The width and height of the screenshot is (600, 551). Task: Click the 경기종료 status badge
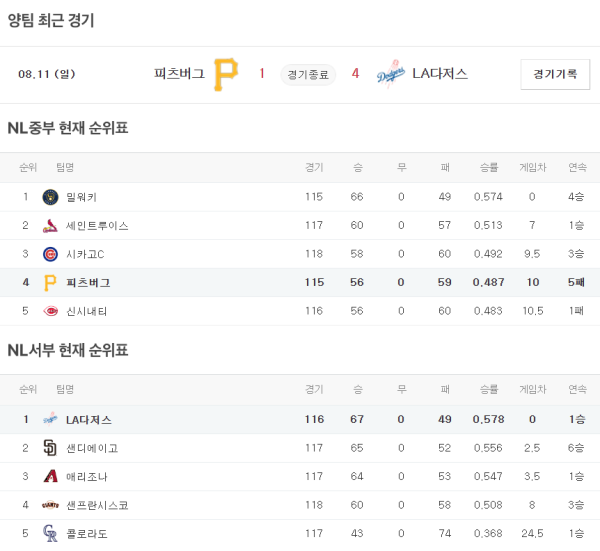pos(307,74)
